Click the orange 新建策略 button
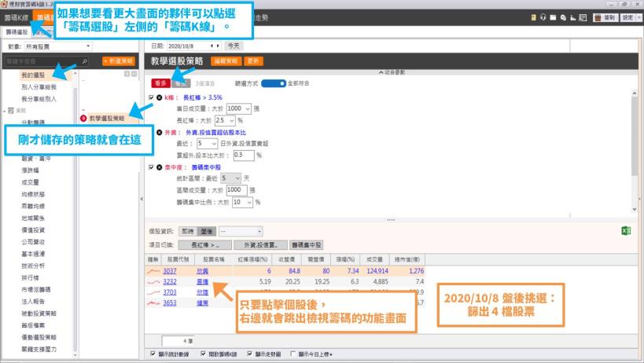 pos(118,61)
